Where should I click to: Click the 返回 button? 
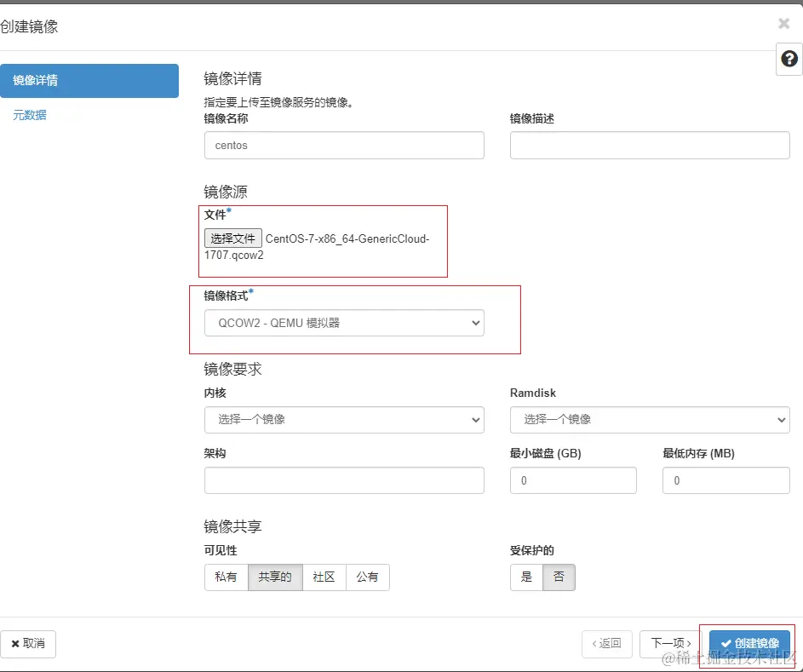607,644
